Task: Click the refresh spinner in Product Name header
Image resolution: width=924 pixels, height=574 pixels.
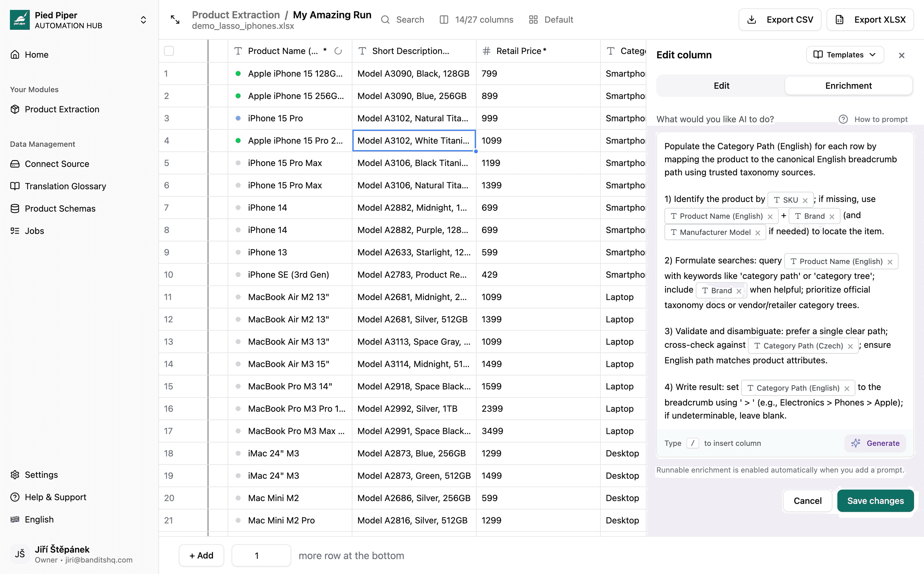Action: point(338,51)
